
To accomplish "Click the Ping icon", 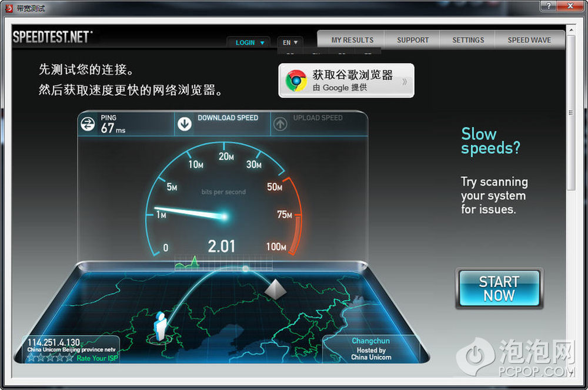I will [x=88, y=124].
